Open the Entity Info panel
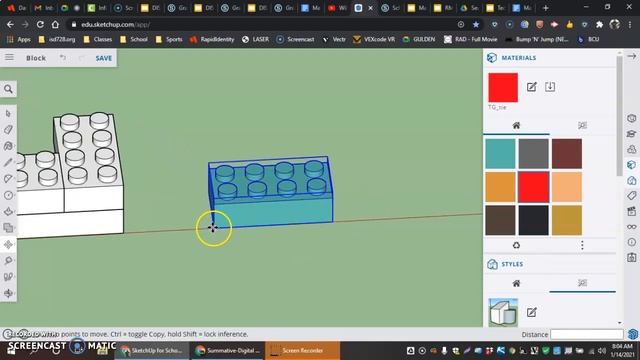This screenshot has height=360, width=640. point(631,118)
